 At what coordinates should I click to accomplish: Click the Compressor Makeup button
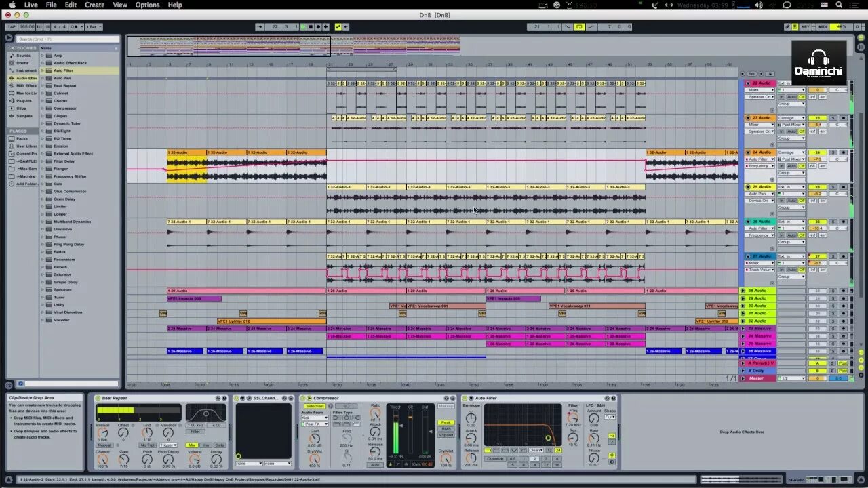point(446,406)
